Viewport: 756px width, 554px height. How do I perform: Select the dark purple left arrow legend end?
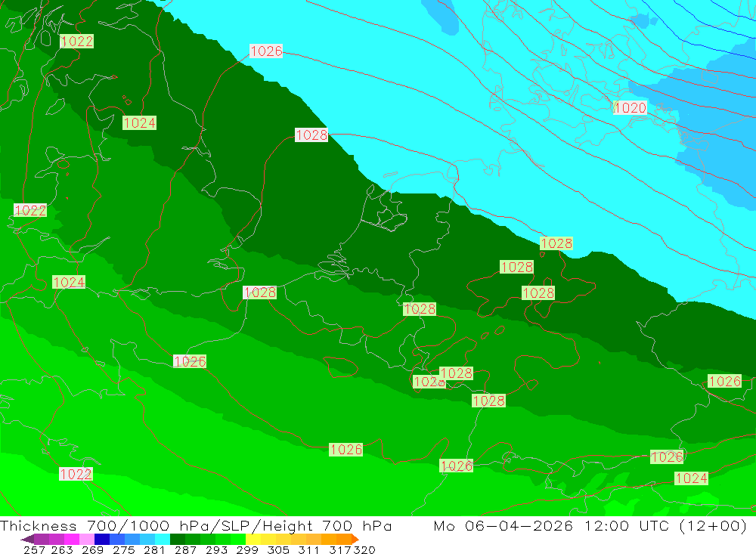click(27, 539)
